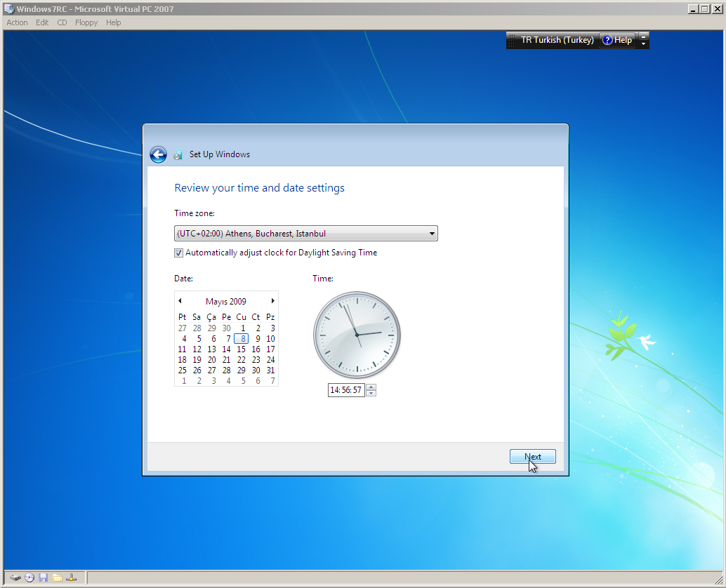Screen dimensions: 726x588
Task: Select May 24 in the calendar
Action: pyautogui.click(x=271, y=360)
